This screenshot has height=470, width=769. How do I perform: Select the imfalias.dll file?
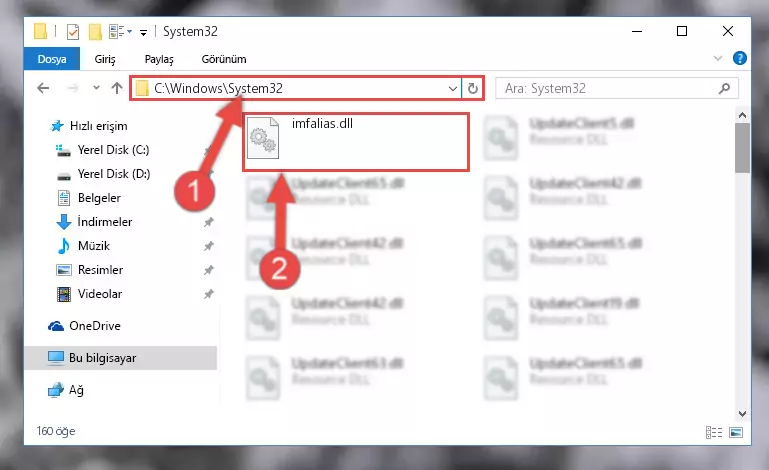356,142
